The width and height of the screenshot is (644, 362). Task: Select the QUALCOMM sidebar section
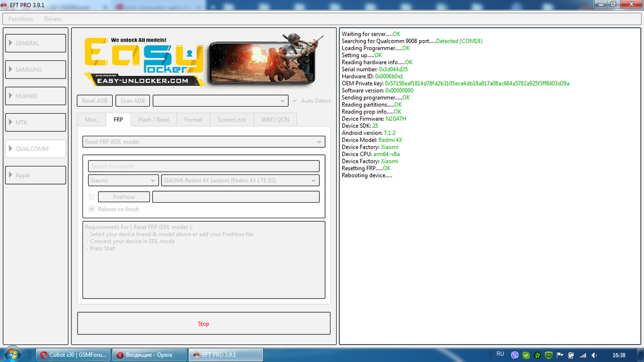pos(36,149)
